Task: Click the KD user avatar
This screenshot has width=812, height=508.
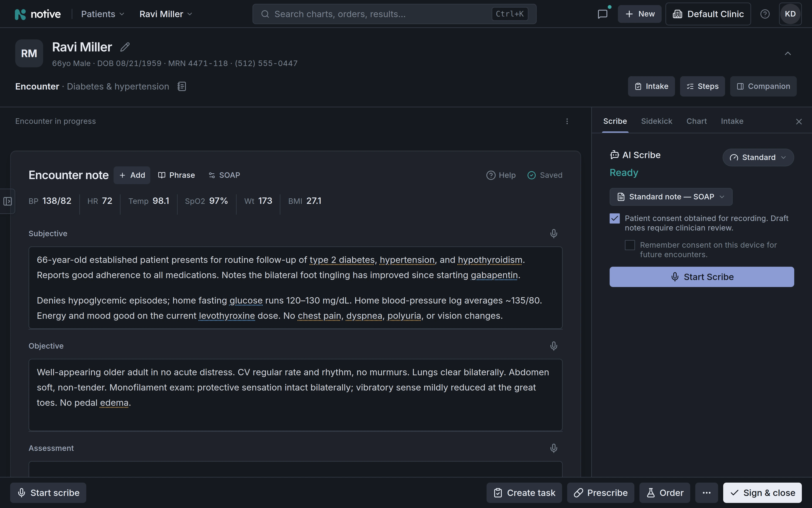Action: tap(790, 14)
